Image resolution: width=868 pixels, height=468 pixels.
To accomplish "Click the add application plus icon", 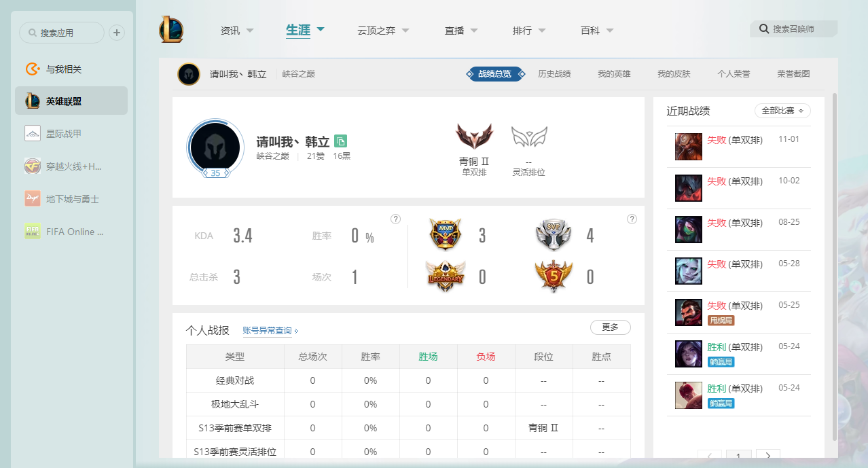I will point(117,32).
